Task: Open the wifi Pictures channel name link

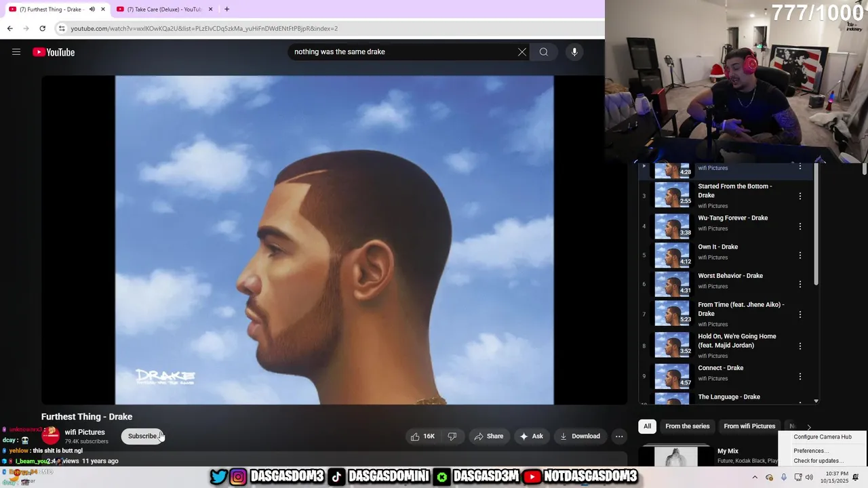Action: pos(85,432)
